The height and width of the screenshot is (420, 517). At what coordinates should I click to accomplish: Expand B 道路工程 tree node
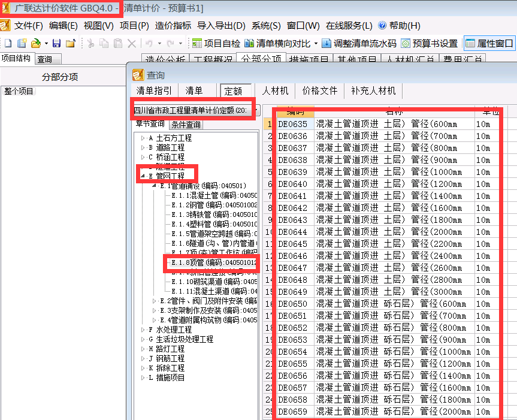click(x=143, y=148)
